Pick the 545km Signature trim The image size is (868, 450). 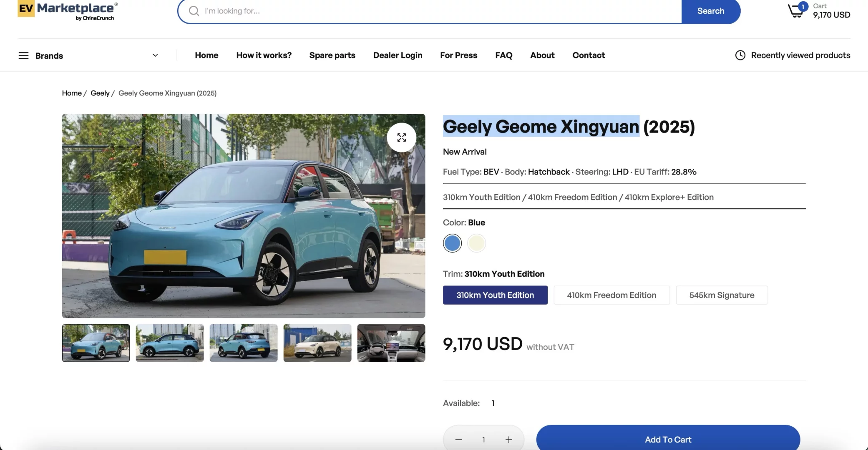coord(721,295)
